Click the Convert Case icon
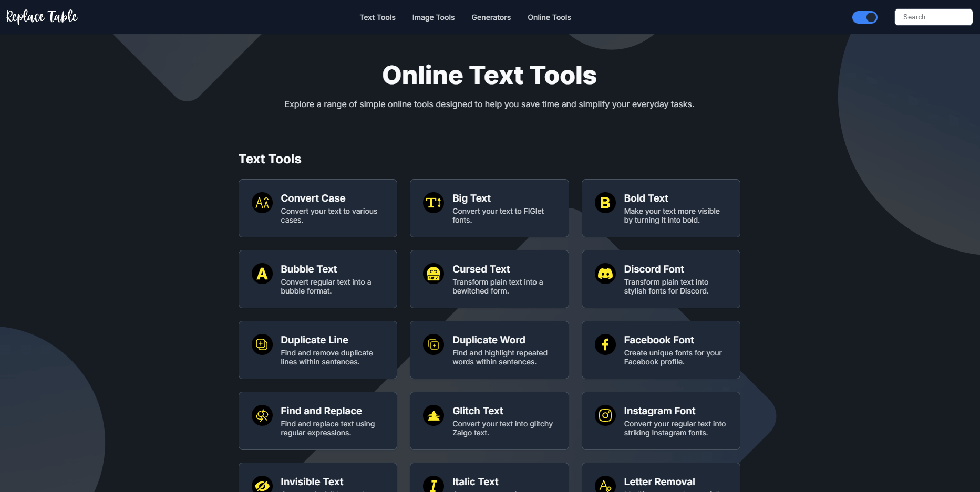 [x=262, y=203]
